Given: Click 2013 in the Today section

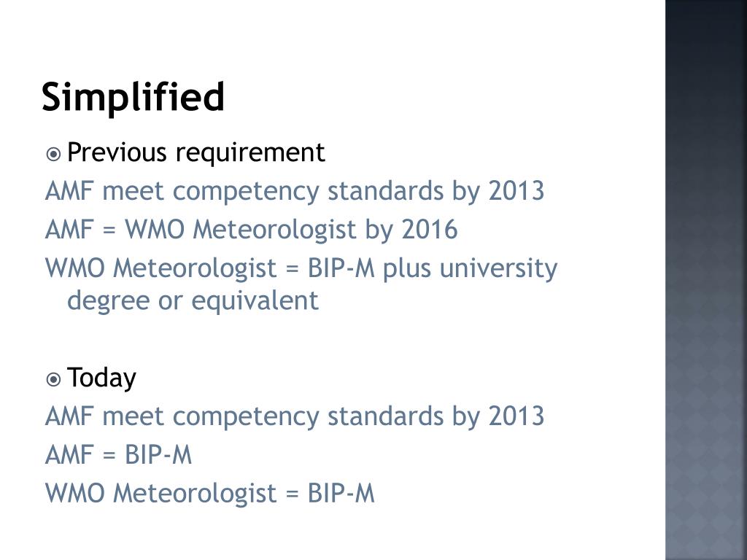Looking at the screenshot, I should 516,416.
